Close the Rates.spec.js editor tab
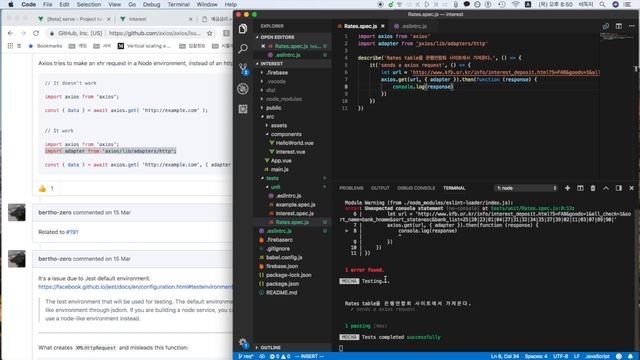The width and height of the screenshot is (640, 360). pyautogui.click(x=382, y=26)
